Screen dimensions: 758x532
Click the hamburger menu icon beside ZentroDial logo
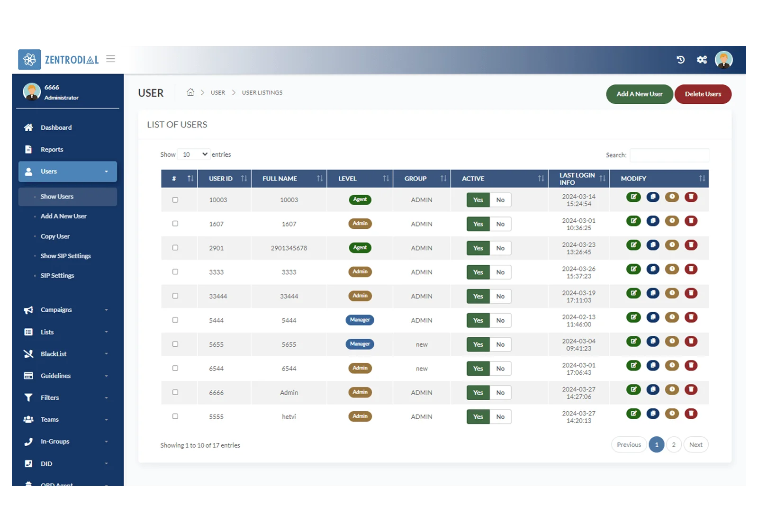[111, 59]
